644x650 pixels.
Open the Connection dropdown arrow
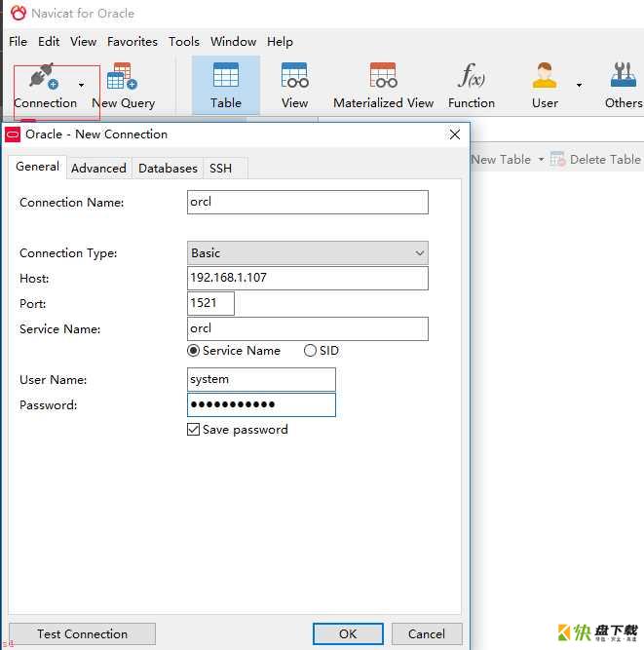[81, 85]
